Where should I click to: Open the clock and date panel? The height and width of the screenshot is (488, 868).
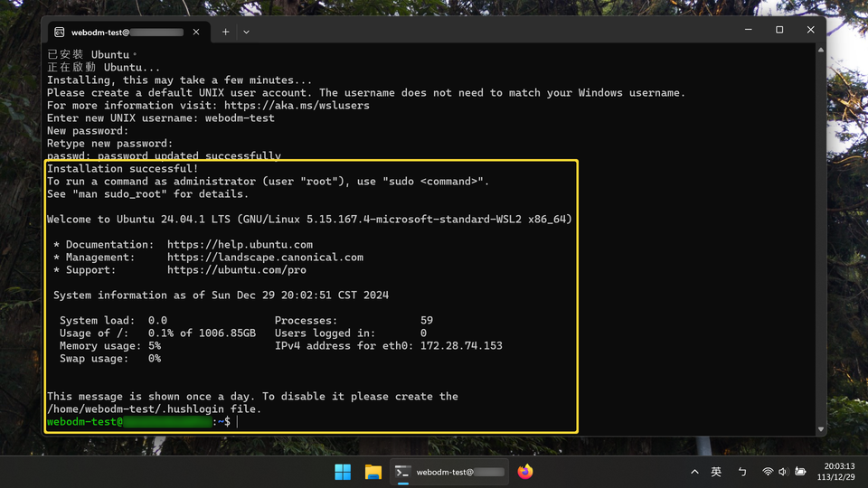pos(835,472)
